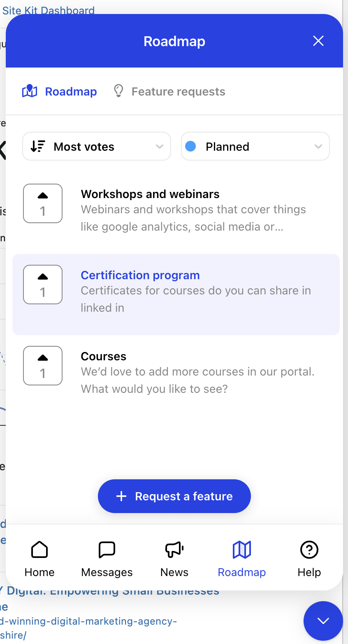
Task: Upvote the Certification program item
Action: 43,285
